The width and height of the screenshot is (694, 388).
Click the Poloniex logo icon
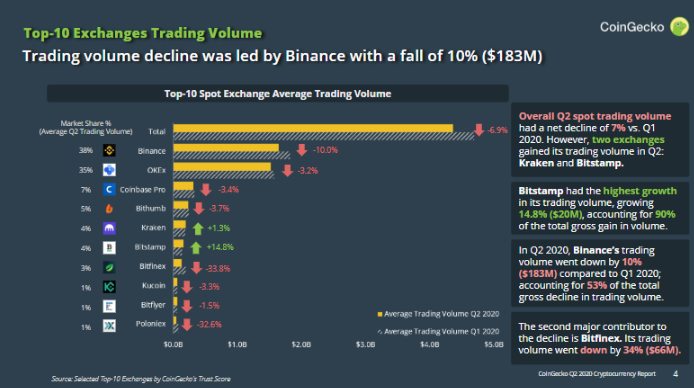tap(109, 326)
